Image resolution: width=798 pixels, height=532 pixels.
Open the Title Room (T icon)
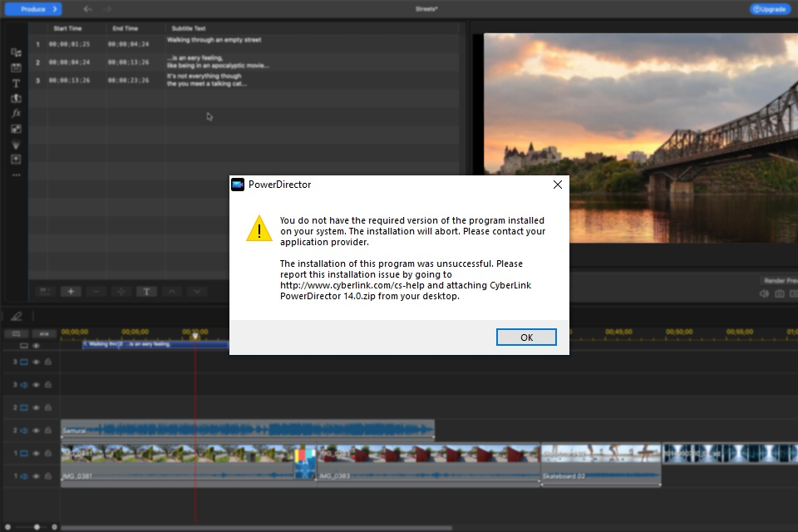tap(17, 83)
